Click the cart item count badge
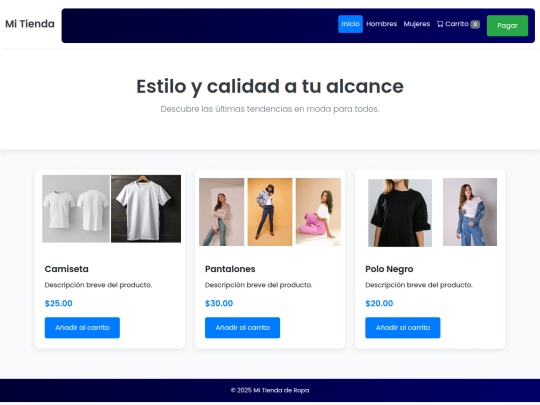Image resolution: width=540 pixels, height=405 pixels. tap(475, 24)
